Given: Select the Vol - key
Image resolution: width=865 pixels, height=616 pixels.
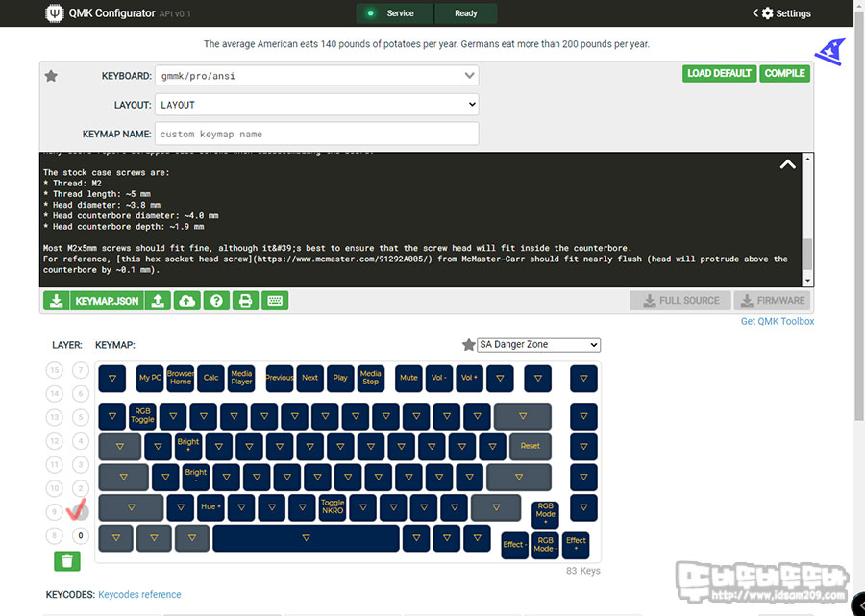Looking at the screenshot, I should click(439, 379).
